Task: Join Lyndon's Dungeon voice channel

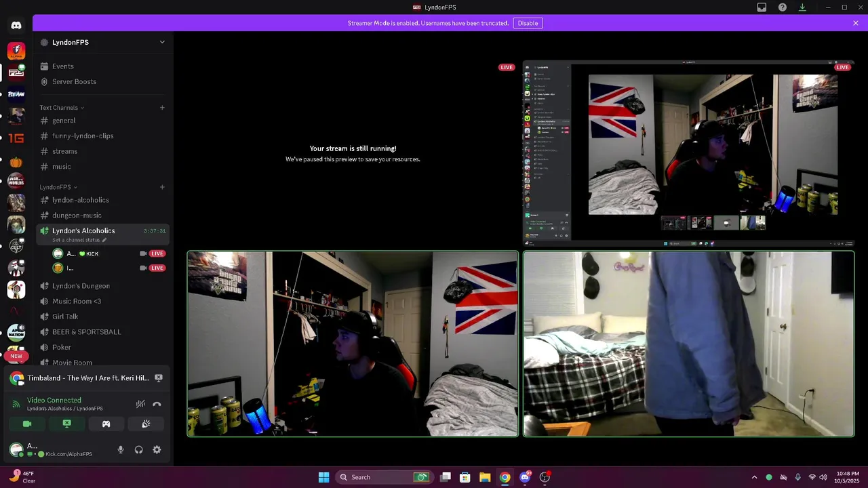Action: pyautogui.click(x=103, y=286)
